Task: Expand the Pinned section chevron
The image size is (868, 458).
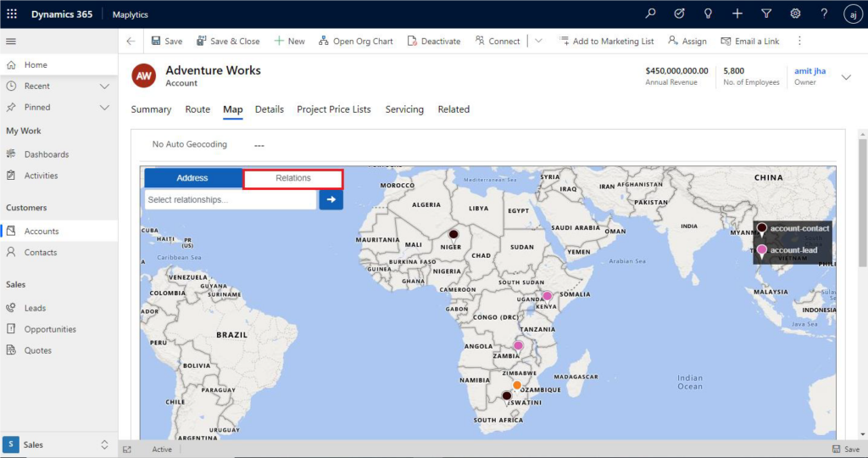Action: [x=104, y=108]
